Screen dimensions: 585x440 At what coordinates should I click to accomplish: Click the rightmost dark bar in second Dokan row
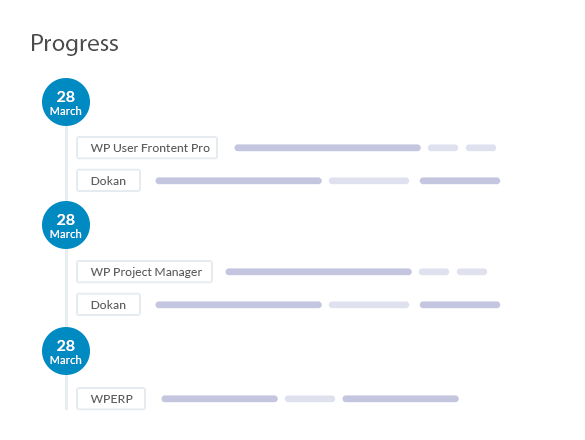coord(460,305)
